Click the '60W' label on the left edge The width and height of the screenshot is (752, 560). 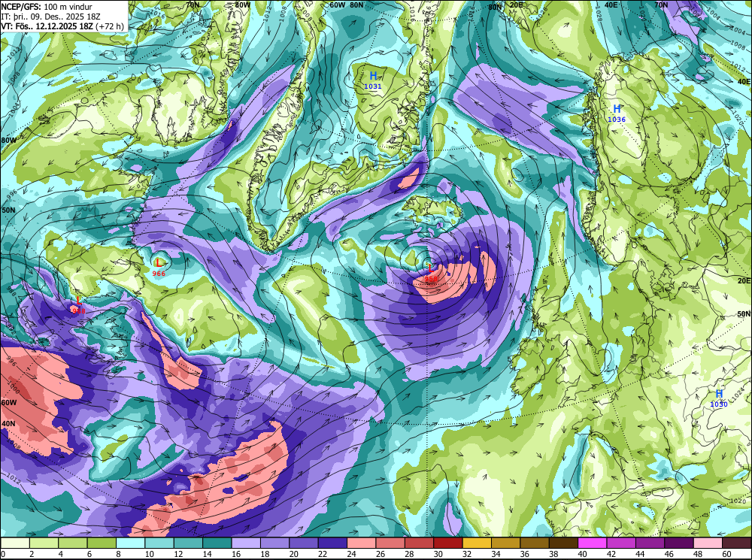tap(8, 403)
